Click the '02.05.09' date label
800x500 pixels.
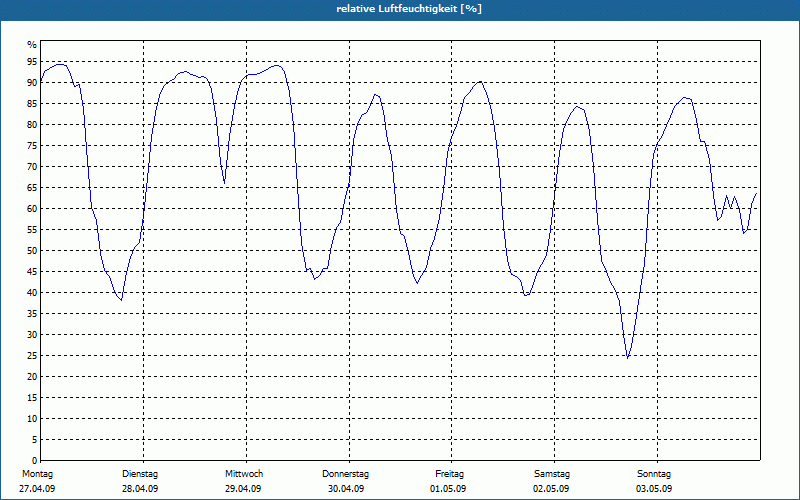551,489
